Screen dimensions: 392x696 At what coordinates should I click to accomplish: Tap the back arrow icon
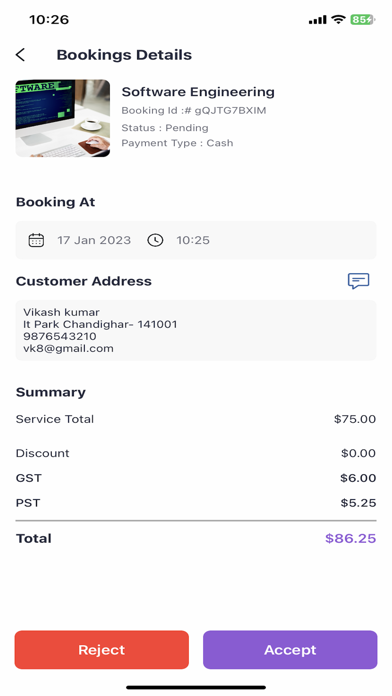[x=20, y=55]
